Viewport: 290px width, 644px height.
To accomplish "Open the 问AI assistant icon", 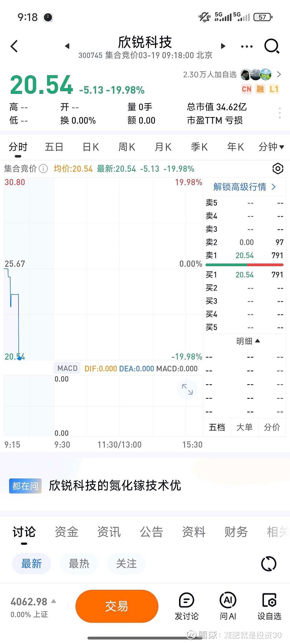I will (228, 606).
